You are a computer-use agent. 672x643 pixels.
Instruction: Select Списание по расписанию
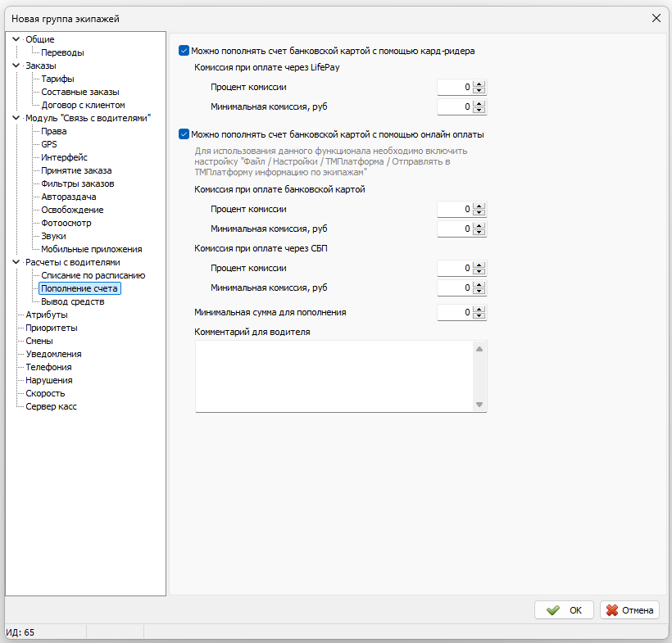pos(93,275)
